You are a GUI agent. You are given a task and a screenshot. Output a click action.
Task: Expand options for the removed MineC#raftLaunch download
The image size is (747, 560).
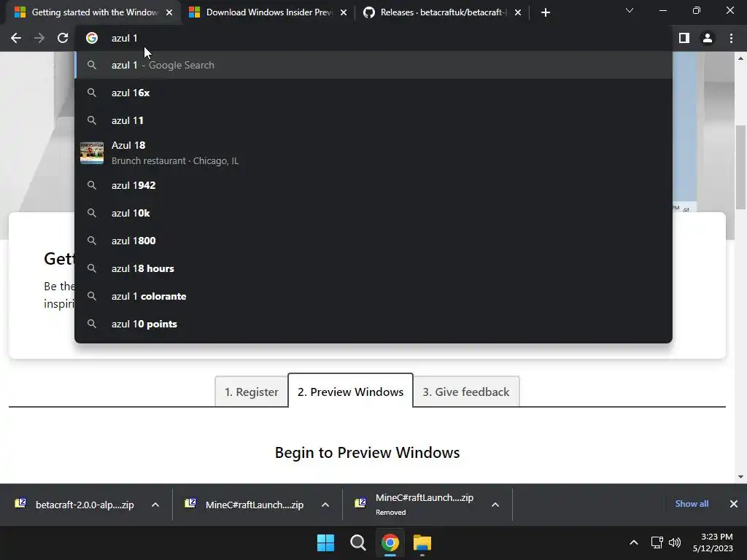(x=495, y=505)
